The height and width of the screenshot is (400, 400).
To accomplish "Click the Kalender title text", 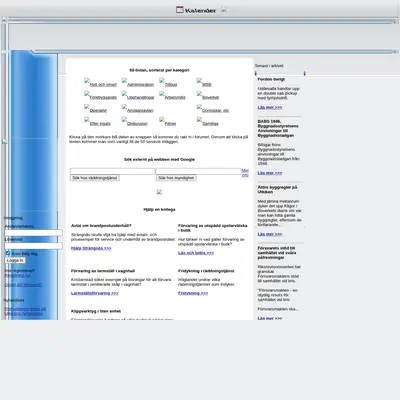I will pos(200,11).
